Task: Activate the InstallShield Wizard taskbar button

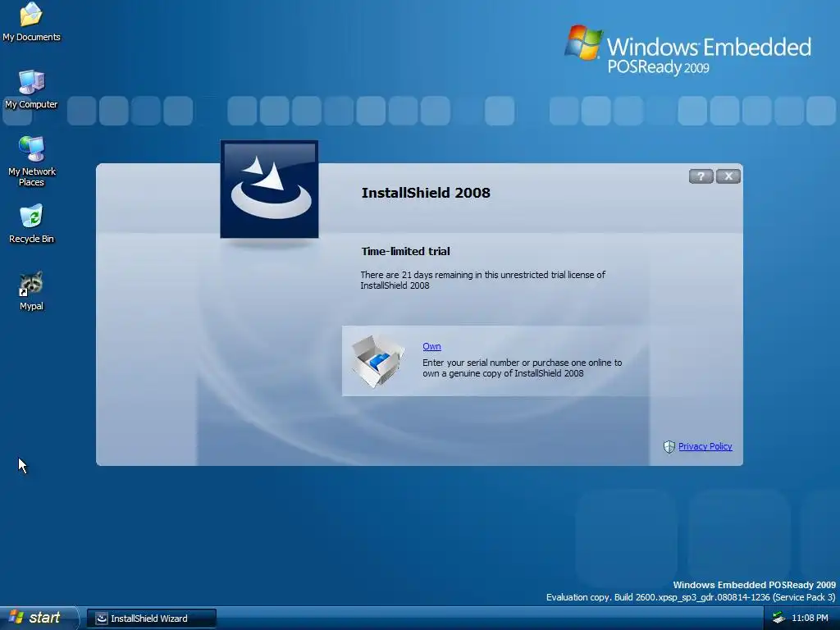Action: 152,619
